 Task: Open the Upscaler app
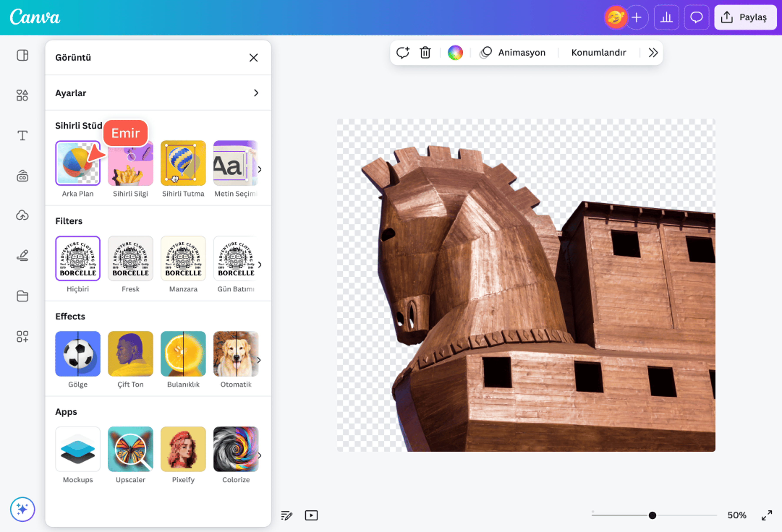point(131,449)
